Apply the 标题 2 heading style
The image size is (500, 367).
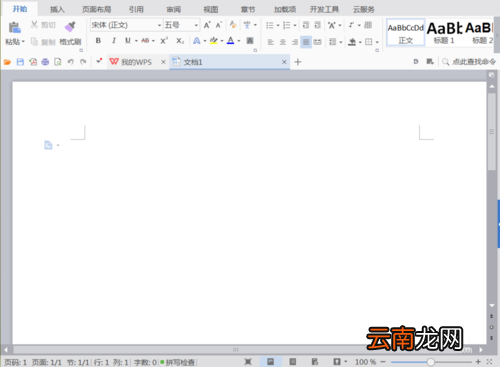[479, 32]
